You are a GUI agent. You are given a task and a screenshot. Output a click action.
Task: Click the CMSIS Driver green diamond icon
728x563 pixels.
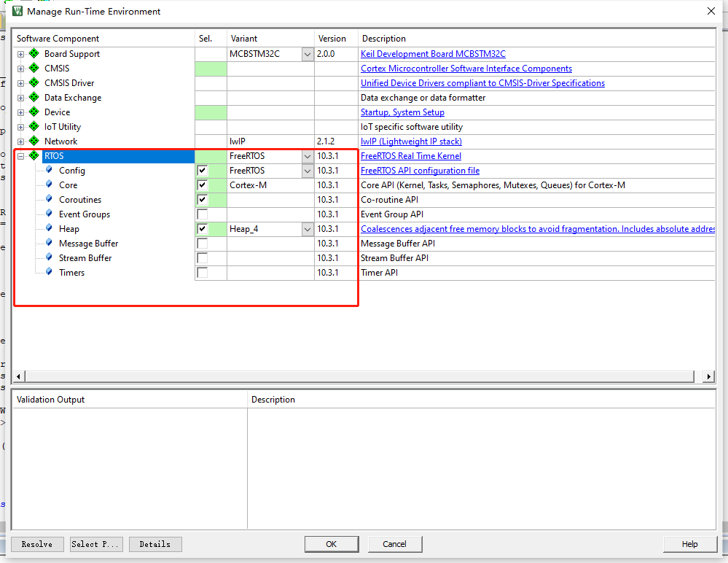pyautogui.click(x=34, y=82)
